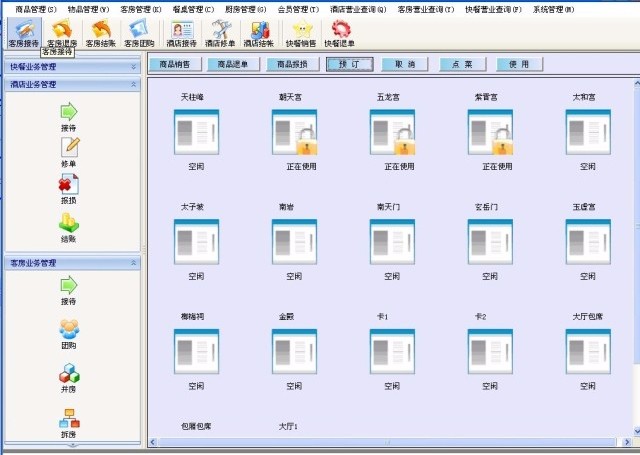Open the 物品管理(Y) menu
This screenshot has height=455, width=640.
88,9
